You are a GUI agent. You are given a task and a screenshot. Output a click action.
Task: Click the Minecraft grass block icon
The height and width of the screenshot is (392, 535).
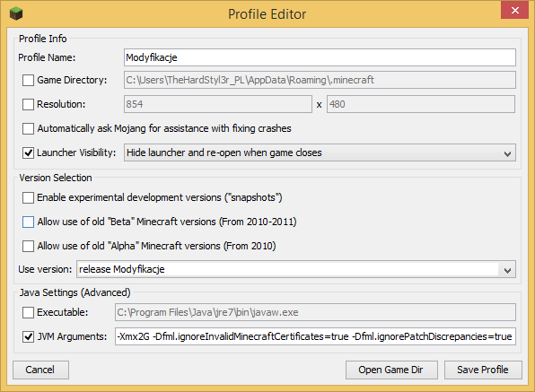pyautogui.click(x=15, y=13)
